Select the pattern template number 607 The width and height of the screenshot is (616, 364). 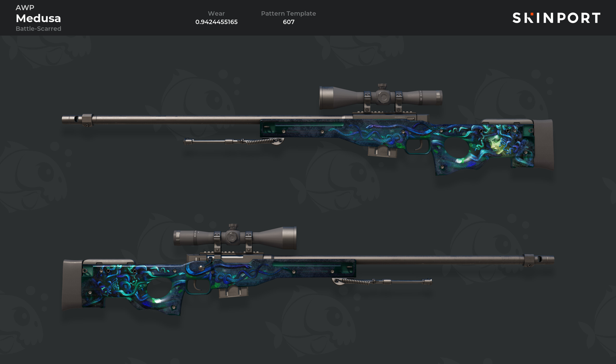[289, 22]
